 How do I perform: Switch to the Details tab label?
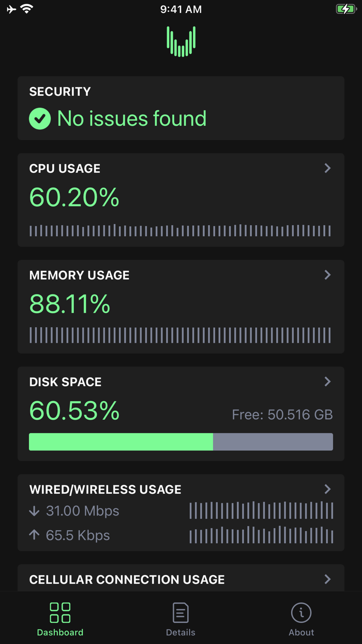[180, 632]
